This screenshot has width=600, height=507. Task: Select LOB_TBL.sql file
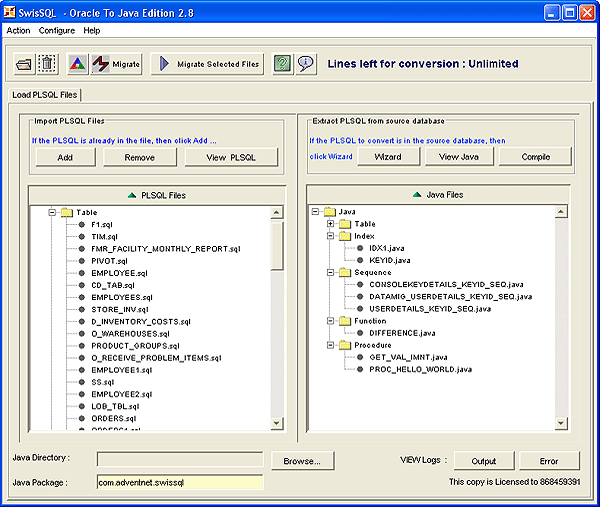click(x=115, y=406)
